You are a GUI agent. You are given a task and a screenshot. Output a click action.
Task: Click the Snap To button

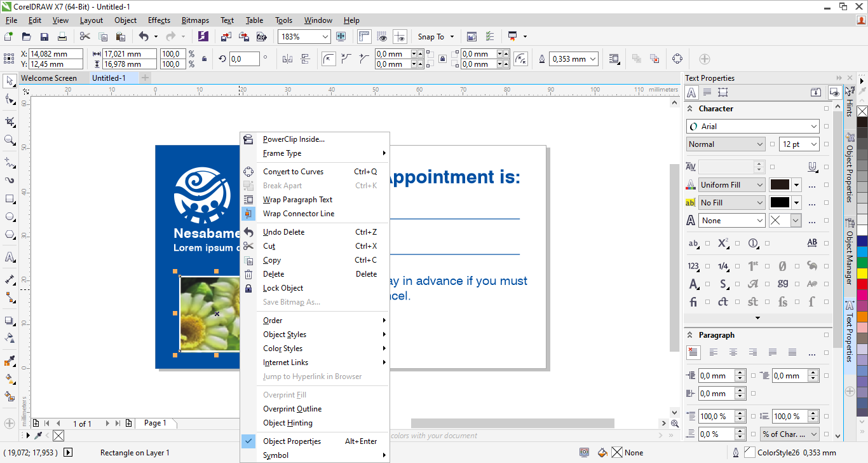[x=435, y=37]
